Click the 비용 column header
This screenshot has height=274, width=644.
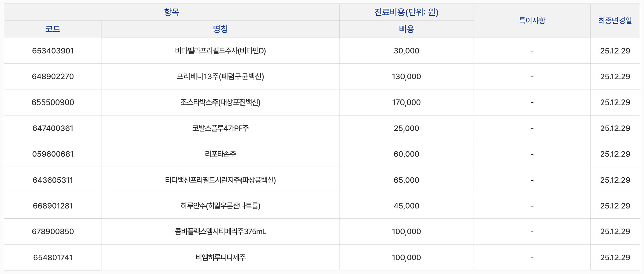(406, 29)
